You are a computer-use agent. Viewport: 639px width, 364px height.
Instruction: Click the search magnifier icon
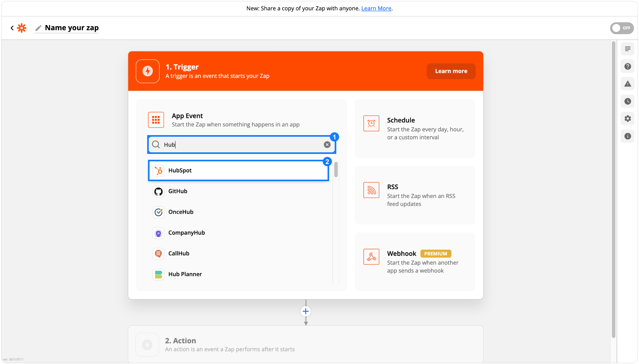click(156, 144)
